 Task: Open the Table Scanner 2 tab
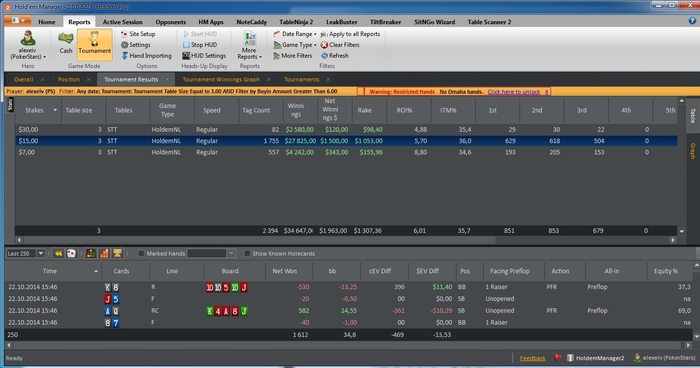[x=489, y=22]
